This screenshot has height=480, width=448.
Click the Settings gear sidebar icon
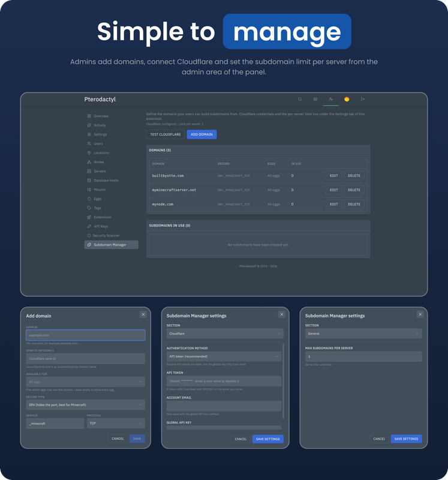click(x=89, y=134)
